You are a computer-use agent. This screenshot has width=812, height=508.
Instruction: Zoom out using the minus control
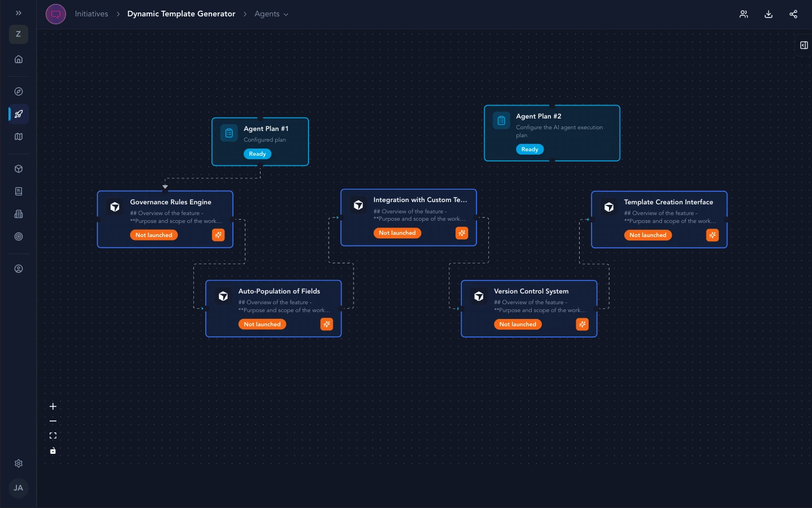pos(53,421)
